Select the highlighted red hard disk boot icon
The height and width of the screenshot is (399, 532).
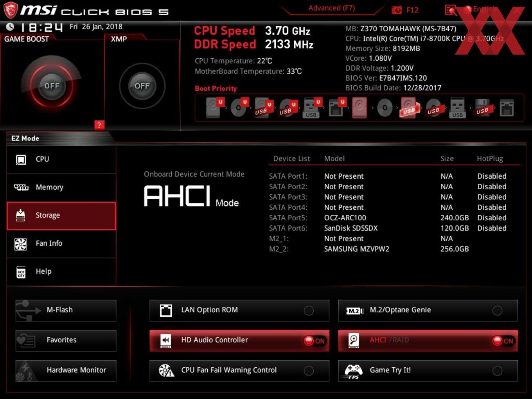(x=360, y=108)
